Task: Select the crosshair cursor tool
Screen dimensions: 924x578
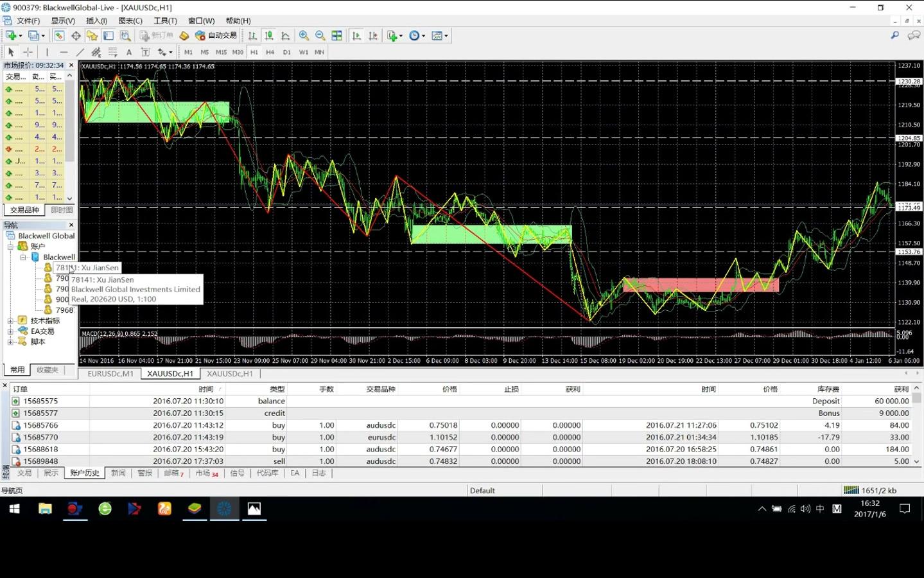Action: point(28,52)
